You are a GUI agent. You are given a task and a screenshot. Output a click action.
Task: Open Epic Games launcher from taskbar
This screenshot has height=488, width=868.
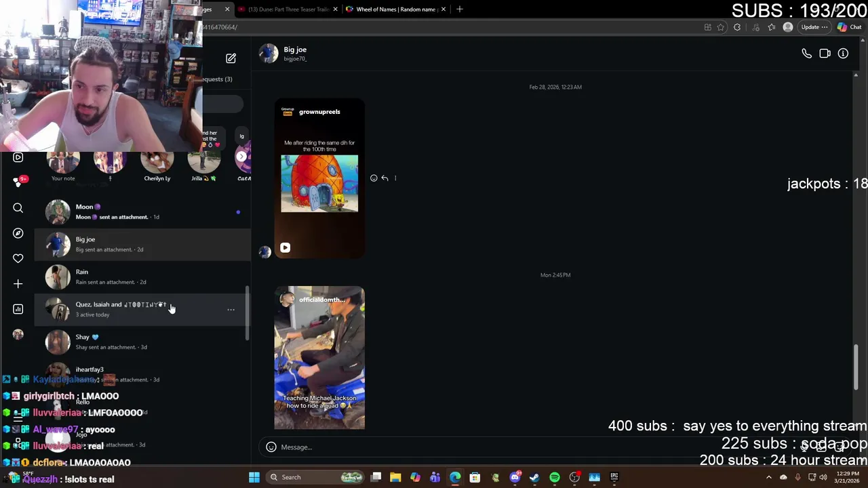click(614, 477)
